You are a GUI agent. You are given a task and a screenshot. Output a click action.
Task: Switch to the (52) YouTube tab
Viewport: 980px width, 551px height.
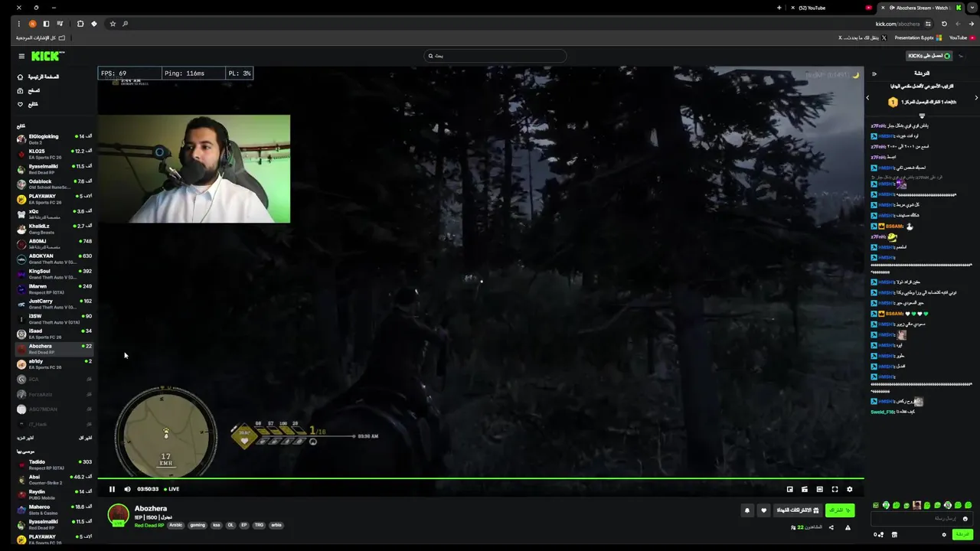(x=831, y=8)
